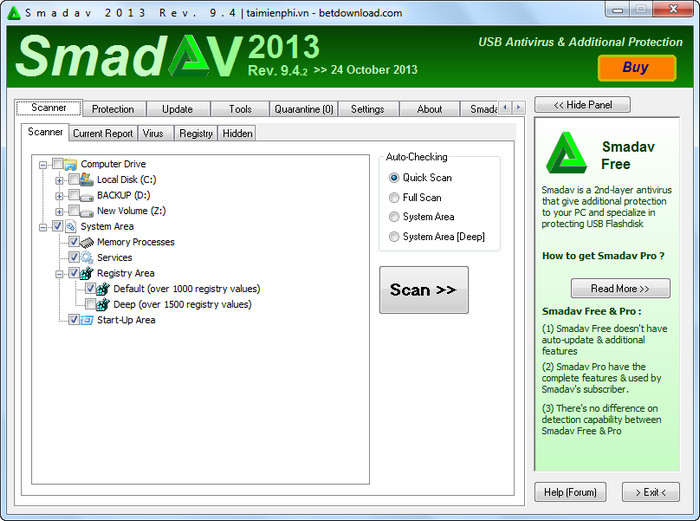Open the Protection tab
Image resolution: width=700 pixels, height=521 pixels.
pyautogui.click(x=113, y=109)
